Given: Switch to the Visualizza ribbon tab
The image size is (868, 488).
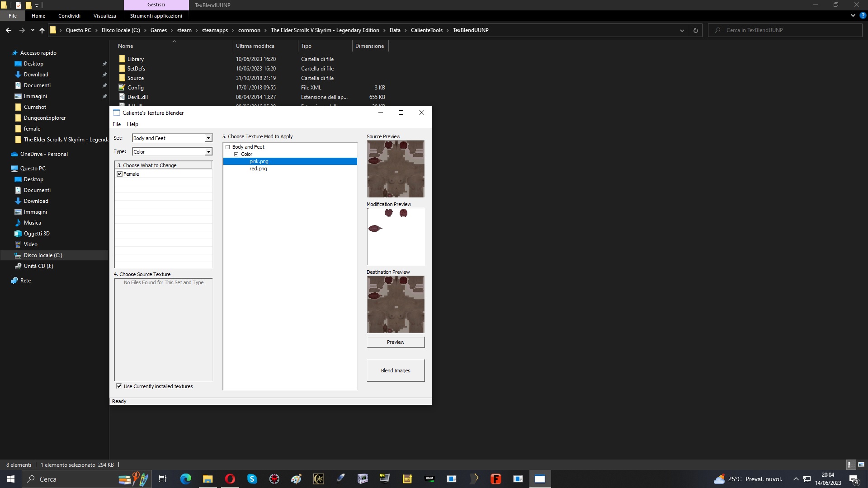Looking at the screenshot, I should [105, 16].
